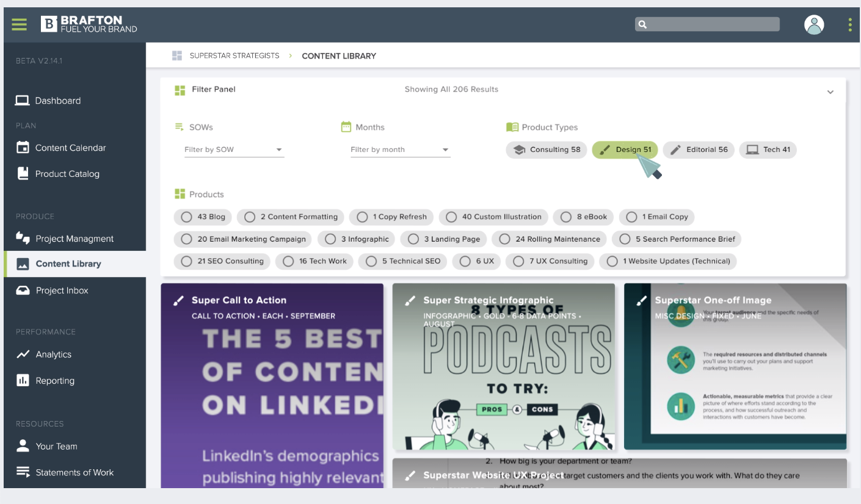Image resolution: width=861 pixels, height=504 pixels.
Task: Open the vertical three-dot menu
Action: coord(849,24)
